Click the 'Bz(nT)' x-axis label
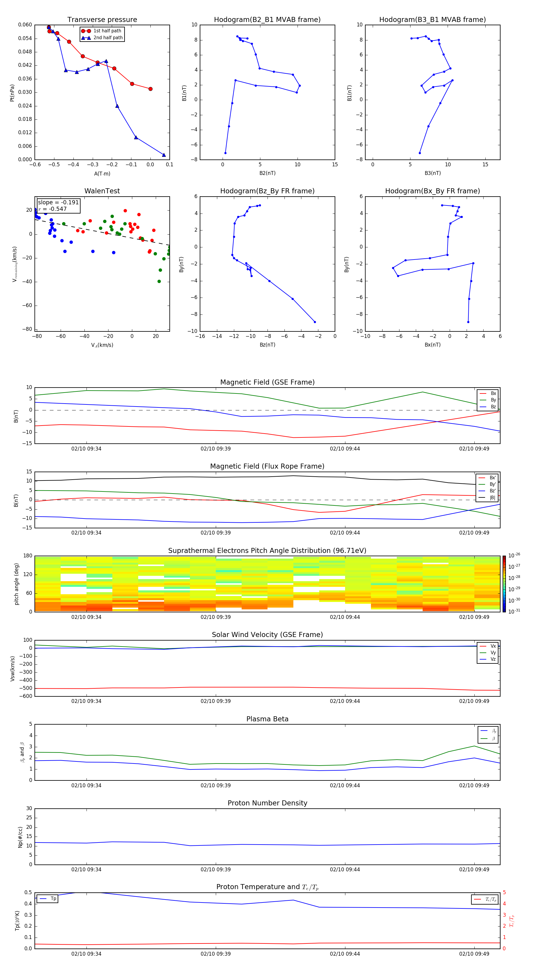The height and width of the screenshot is (980, 535). 267,345
